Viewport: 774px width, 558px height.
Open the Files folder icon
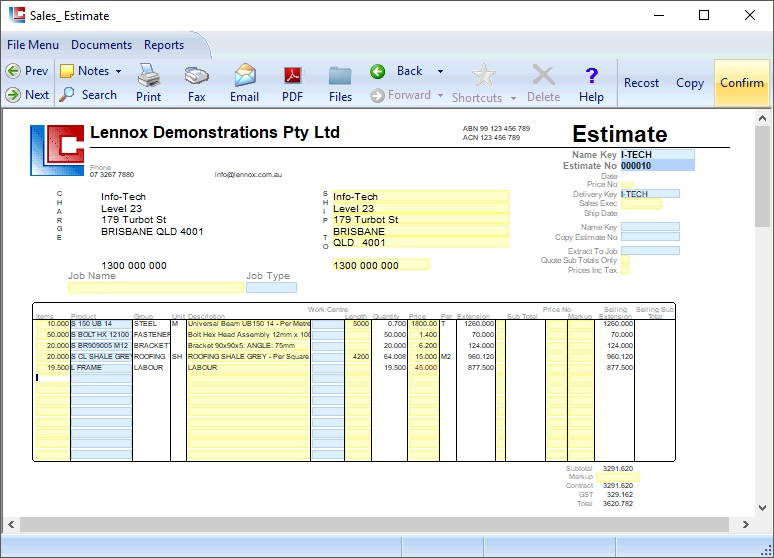tap(340, 76)
